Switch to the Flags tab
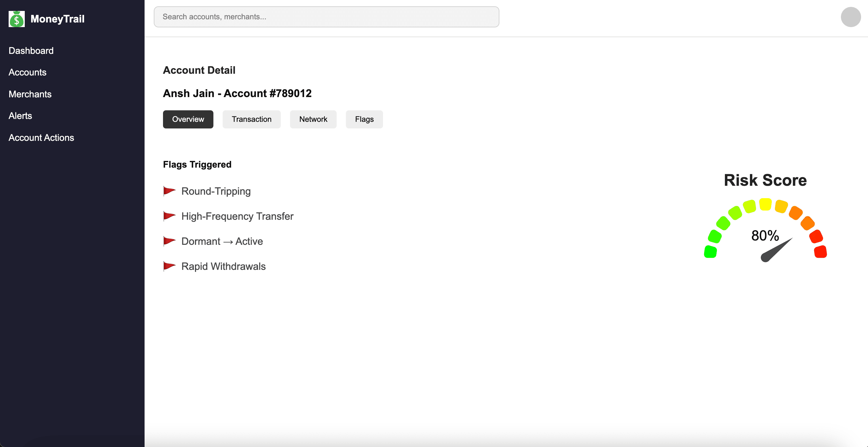 (x=364, y=119)
